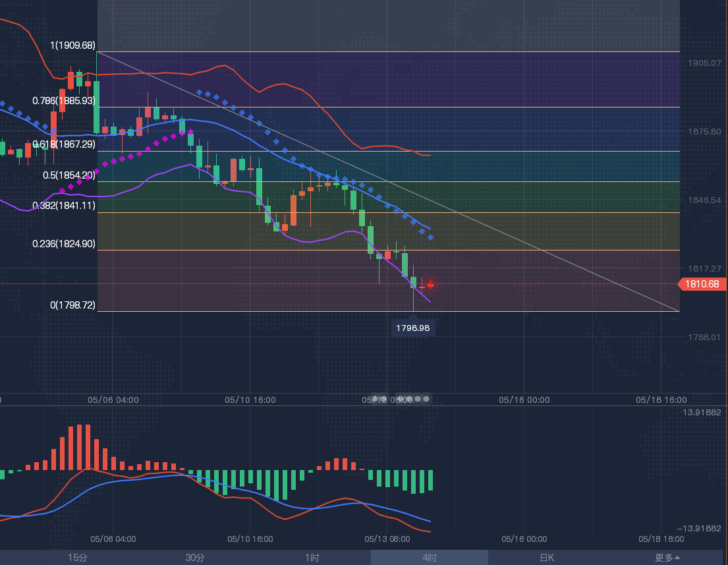This screenshot has width=728, height=565.
Task: Select the active 4时 timeframe tab
Action: tap(429, 558)
